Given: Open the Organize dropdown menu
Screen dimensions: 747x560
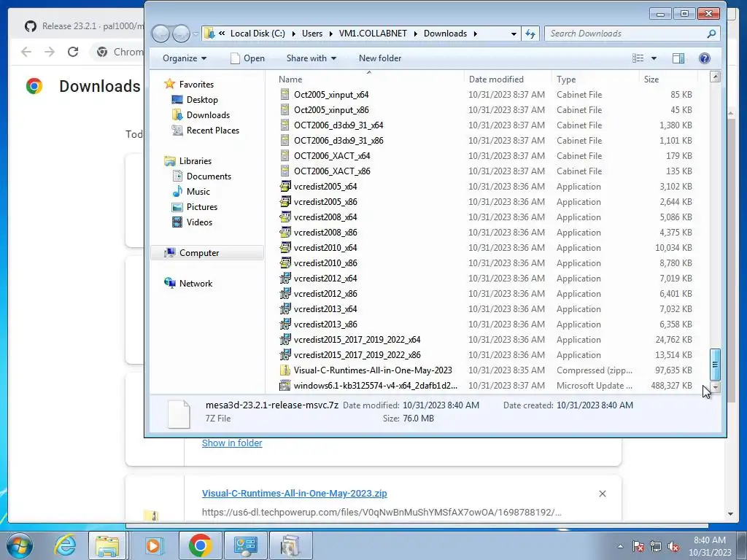Looking at the screenshot, I should (185, 58).
